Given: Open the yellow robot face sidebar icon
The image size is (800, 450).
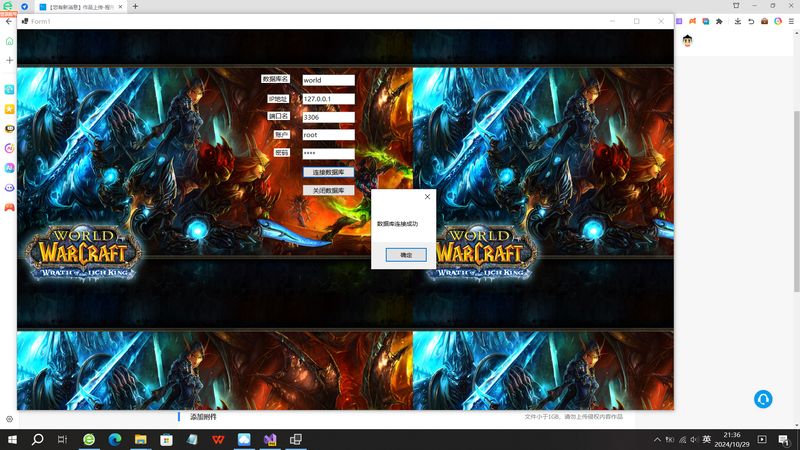Looking at the screenshot, I should (9, 129).
